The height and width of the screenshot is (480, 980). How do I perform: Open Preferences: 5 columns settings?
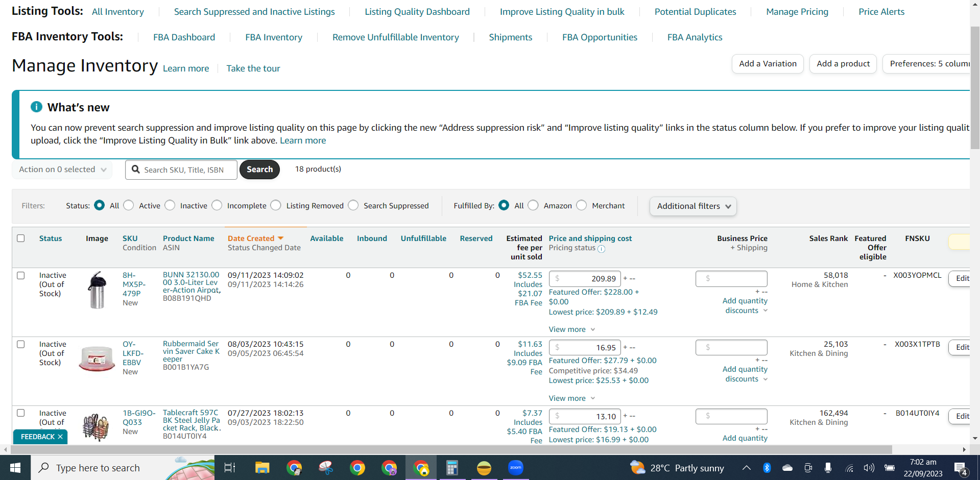(926, 64)
